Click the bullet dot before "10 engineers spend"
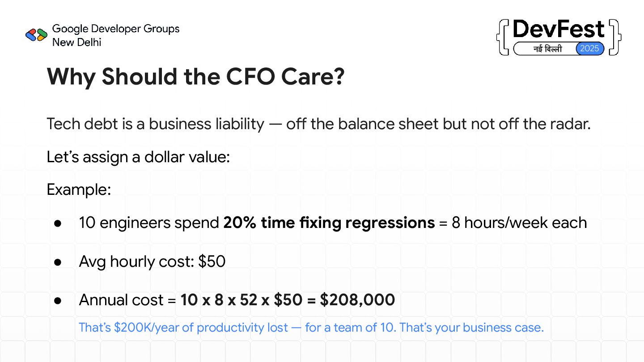The width and height of the screenshot is (644, 362). pyautogui.click(x=57, y=223)
